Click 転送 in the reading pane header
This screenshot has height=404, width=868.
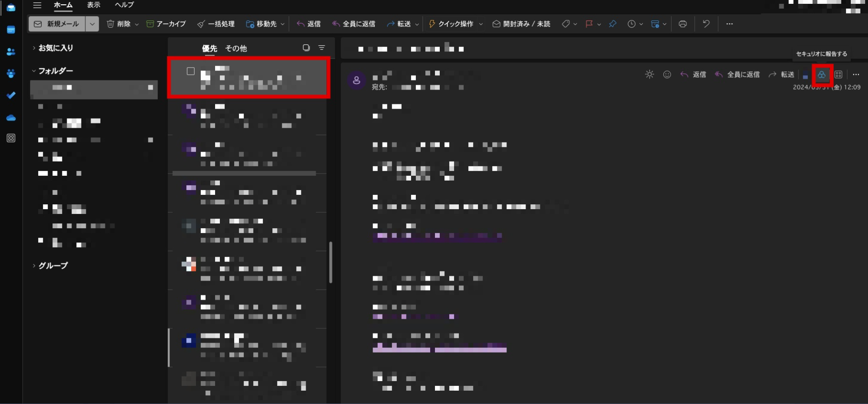point(781,75)
